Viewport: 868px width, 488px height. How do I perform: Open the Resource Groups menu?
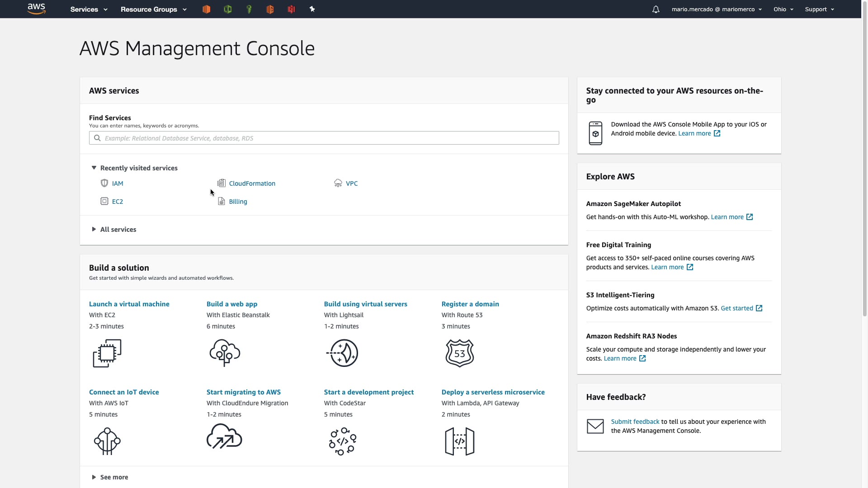153,9
